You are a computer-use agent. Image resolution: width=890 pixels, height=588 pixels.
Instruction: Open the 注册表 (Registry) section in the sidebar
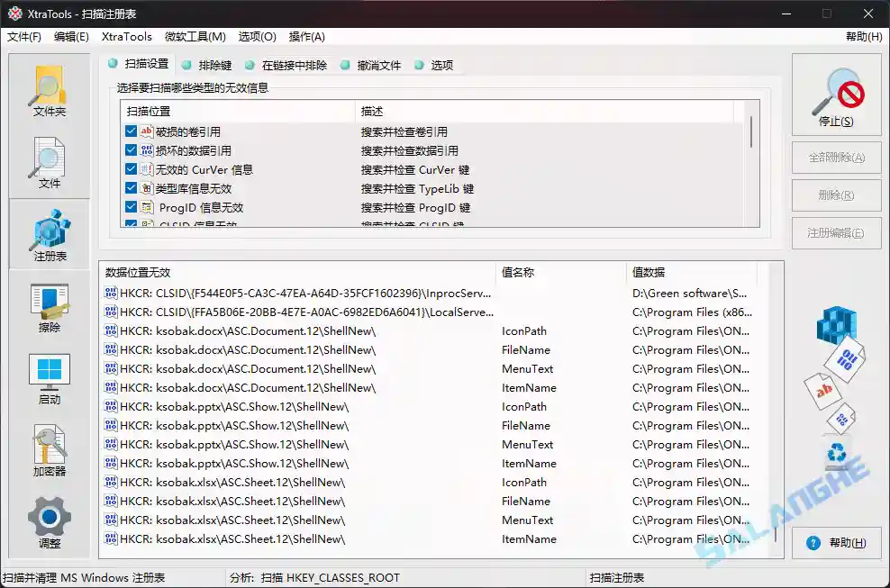(49, 233)
